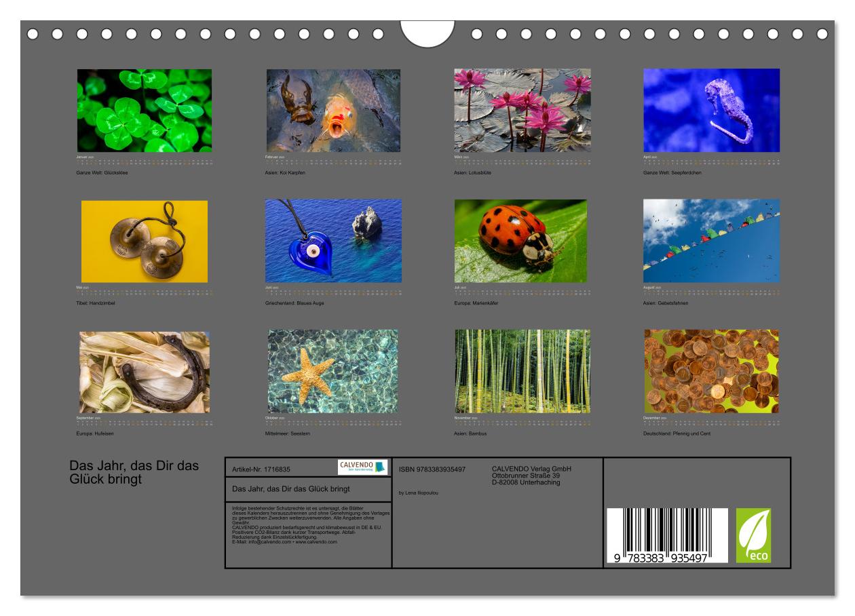Click the green eco leaf badge
Screen dimensions: 855x616
coord(753,535)
